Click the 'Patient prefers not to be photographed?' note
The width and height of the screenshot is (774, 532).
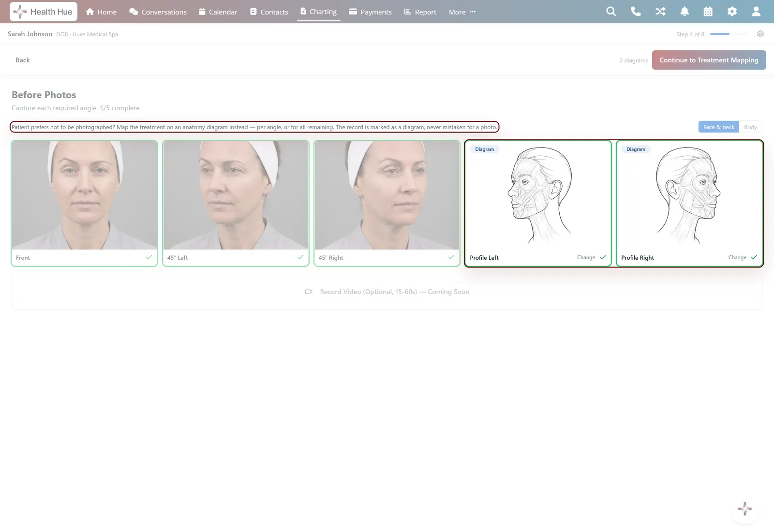(x=254, y=127)
